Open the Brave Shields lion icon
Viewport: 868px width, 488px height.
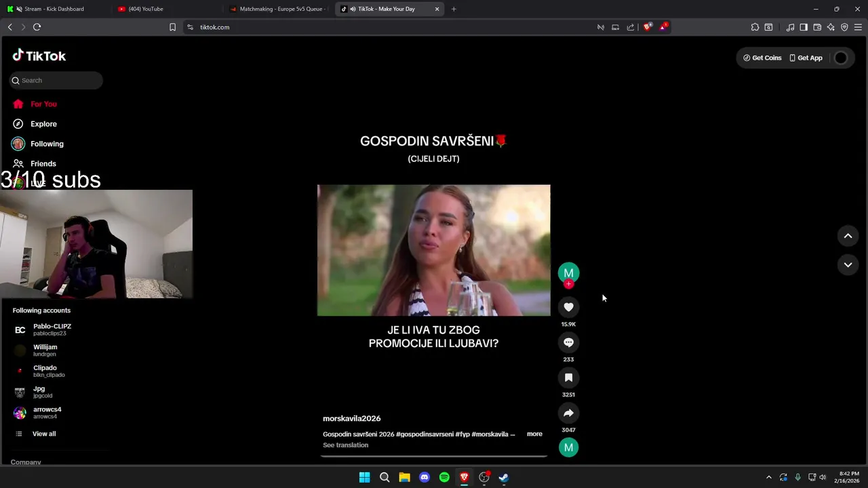pyautogui.click(x=648, y=27)
